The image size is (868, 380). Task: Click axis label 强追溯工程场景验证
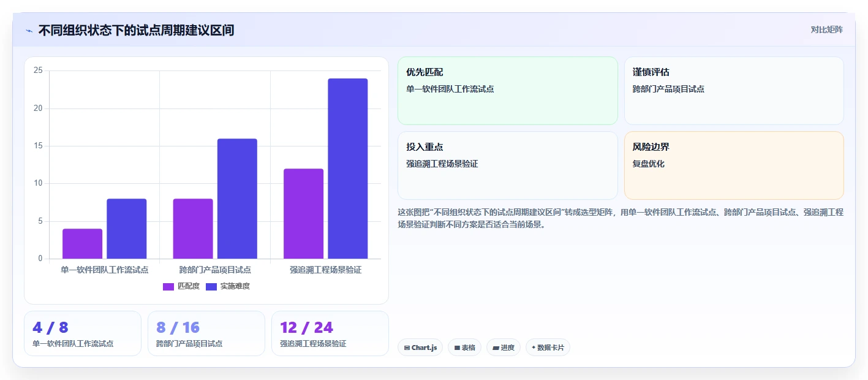[x=326, y=270]
